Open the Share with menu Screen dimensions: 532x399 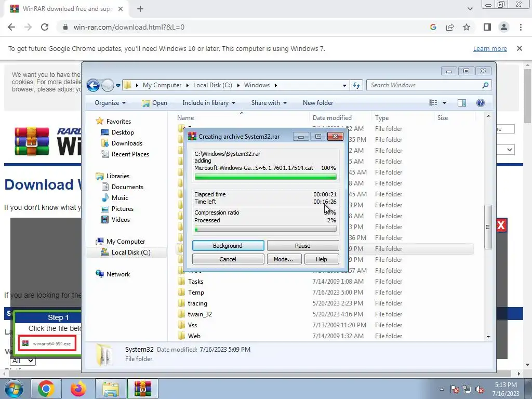(x=269, y=103)
